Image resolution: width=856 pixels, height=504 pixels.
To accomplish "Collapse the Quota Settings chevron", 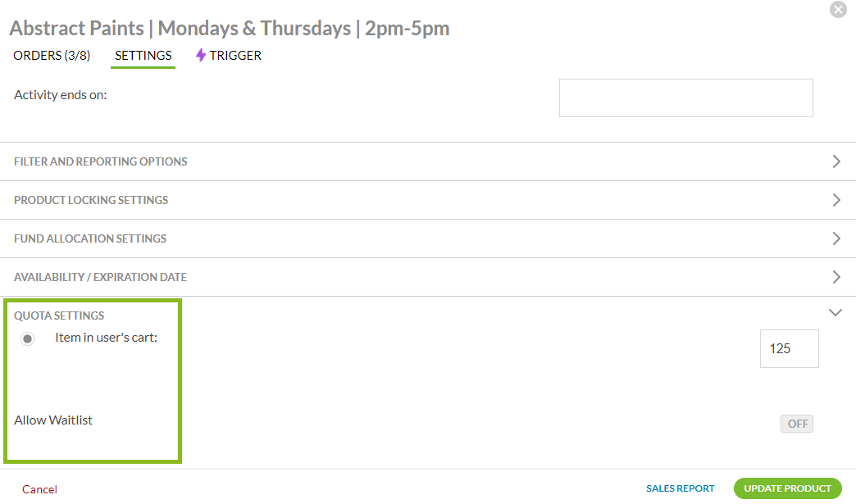I will (x=836, y=312).
